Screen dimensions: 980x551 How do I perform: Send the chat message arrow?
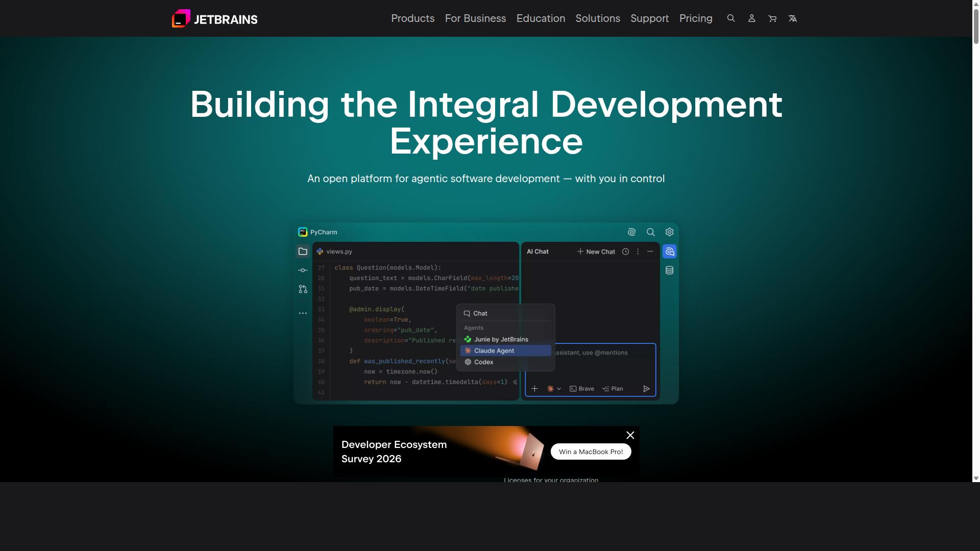[646, 389]
